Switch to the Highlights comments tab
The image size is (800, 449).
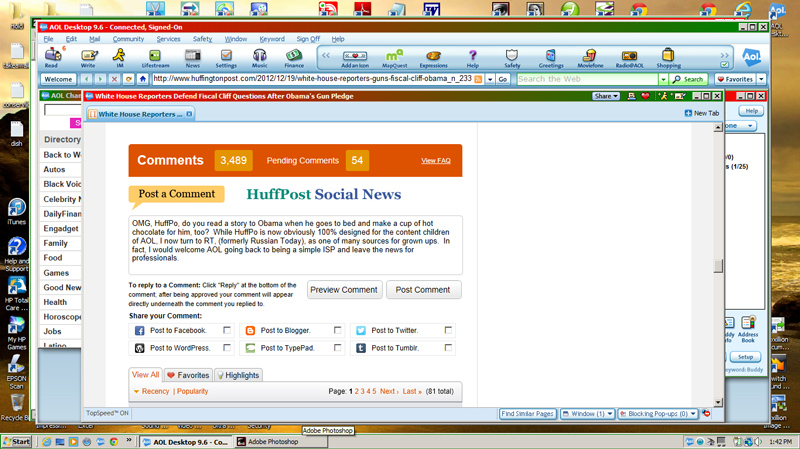tap(238, 375)
